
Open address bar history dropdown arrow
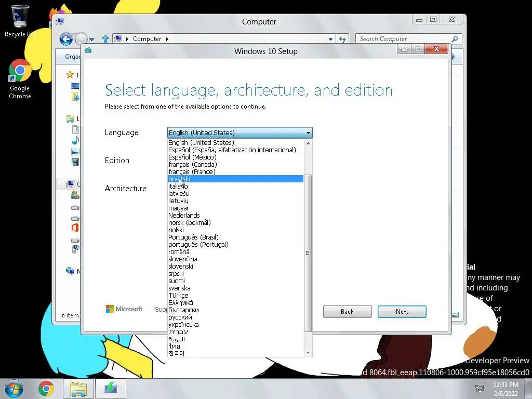point(330,39)
